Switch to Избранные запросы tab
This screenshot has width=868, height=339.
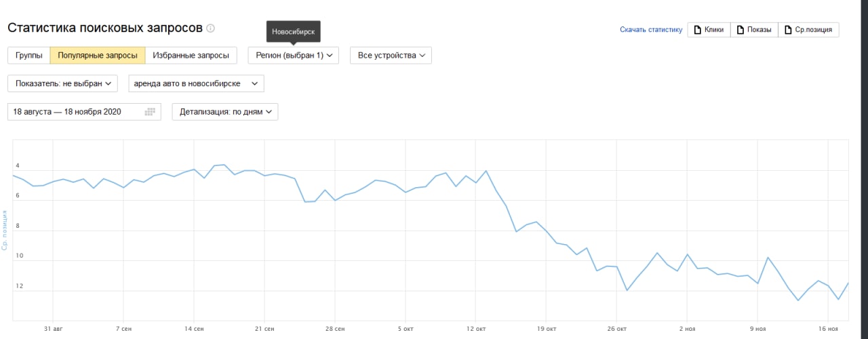pos(191,56)
